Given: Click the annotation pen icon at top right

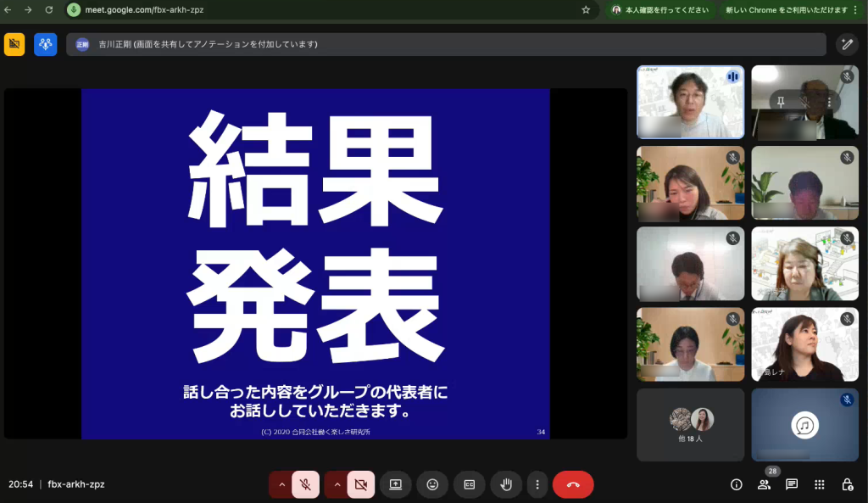Looking at the screenshot, I should tap(847, 44).
